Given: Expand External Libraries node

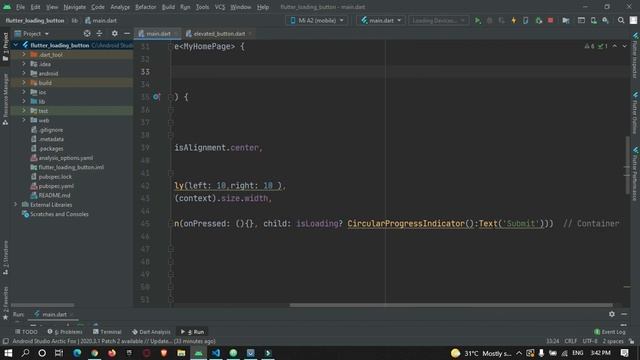Looking at the screenshot, I should click(16, 204).
